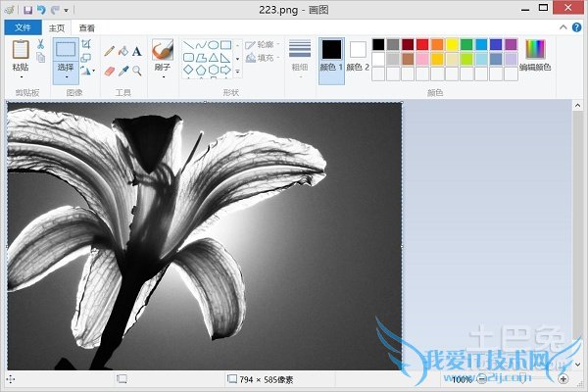
Task: Select the Pencil tool
Action: point(110,51)
